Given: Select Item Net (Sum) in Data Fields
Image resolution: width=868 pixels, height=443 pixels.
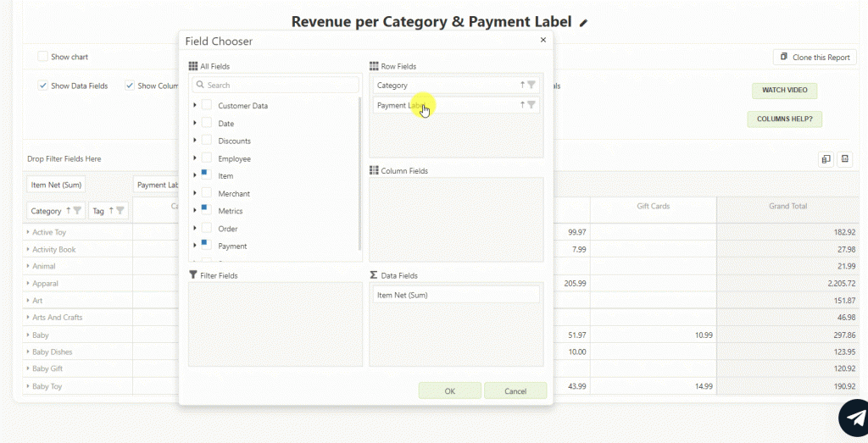Looking at the screenshot, I should coord(456,295).
